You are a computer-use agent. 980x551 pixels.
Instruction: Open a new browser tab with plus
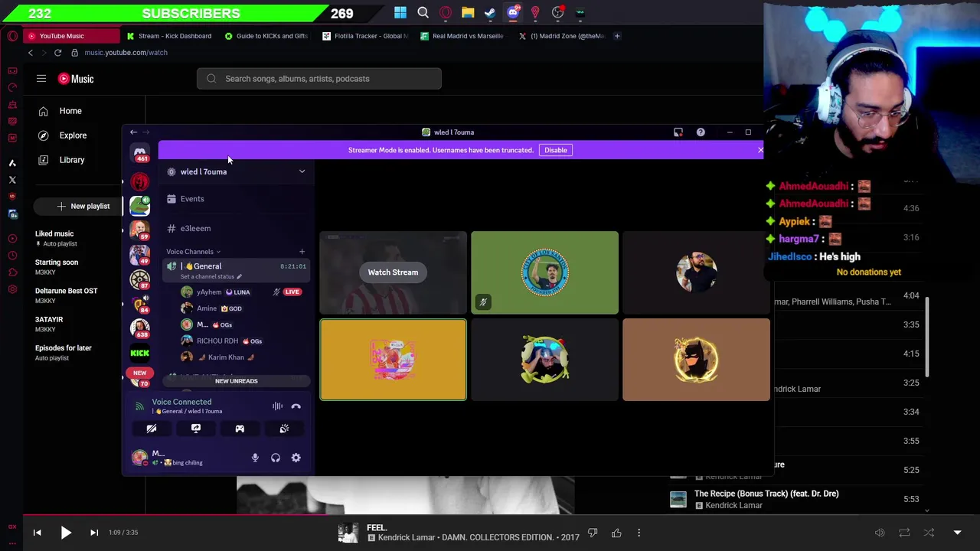coord(617,36)
